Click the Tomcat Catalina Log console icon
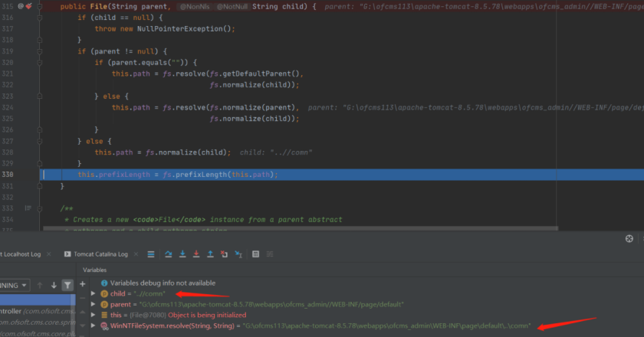Image resolution: width=644 pixels, height=337 pixels. tap(67, 254)
